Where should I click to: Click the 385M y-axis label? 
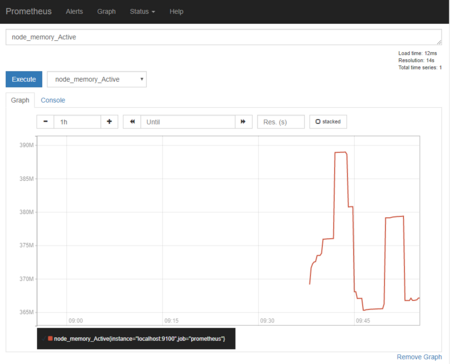(26, 179)
